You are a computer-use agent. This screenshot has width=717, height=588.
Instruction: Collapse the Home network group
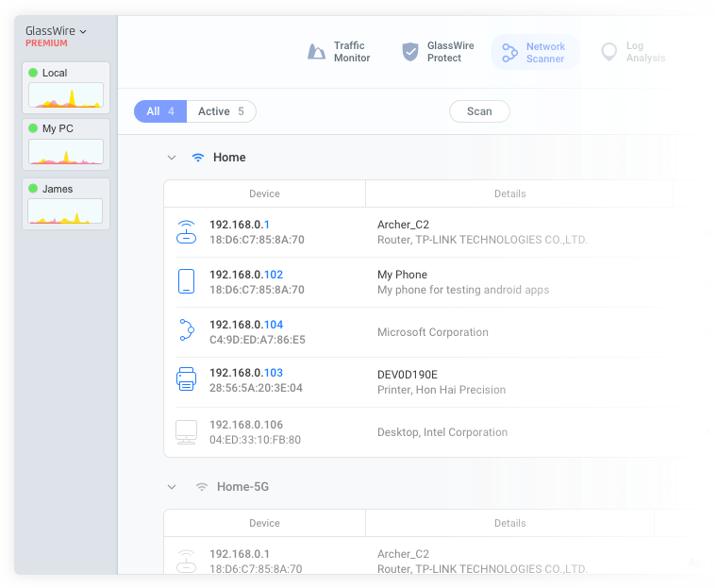point(172,158)
